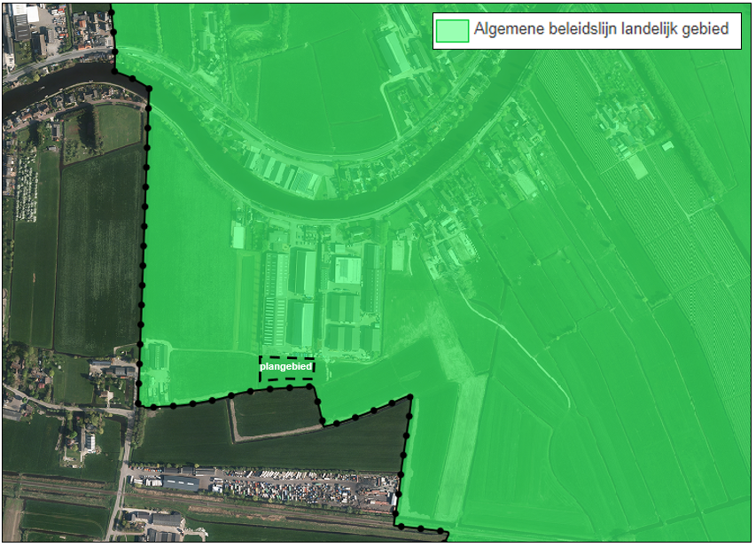Select 'Algemene beleidslijn landelijk gebied' legend text
Viewport: 756px width, 547px height.
(x=601, y=29)
